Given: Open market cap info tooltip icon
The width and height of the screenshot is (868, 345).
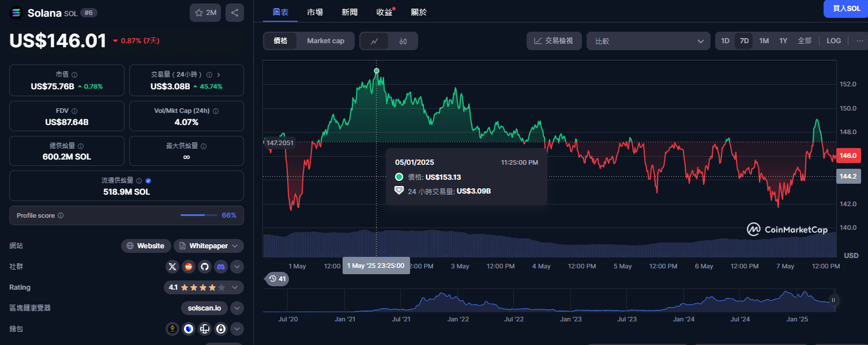Looking at the screenshot, I should click(x=74, y=75).
